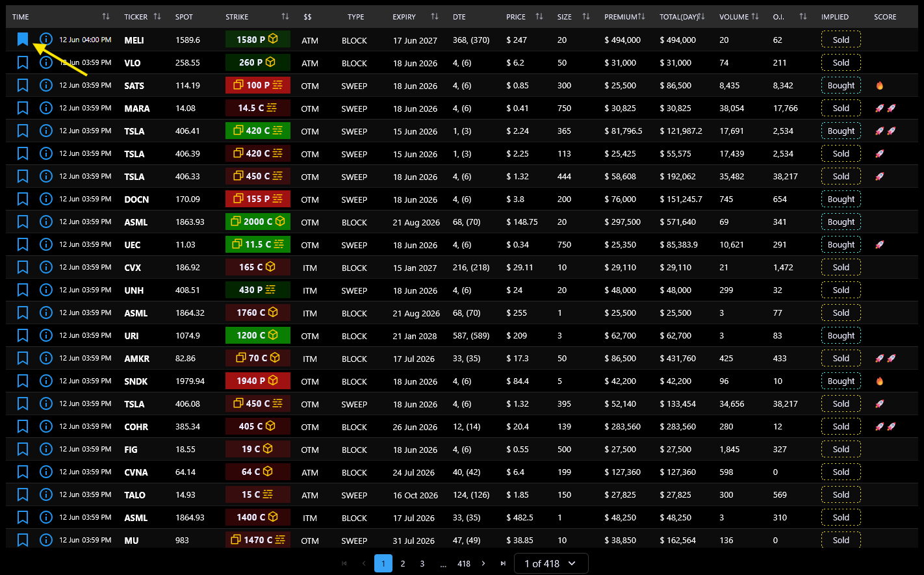The height and width of the screenshot is (575, 924).
Task: Sort the table by the TIME column
Action: click(106, 16)
